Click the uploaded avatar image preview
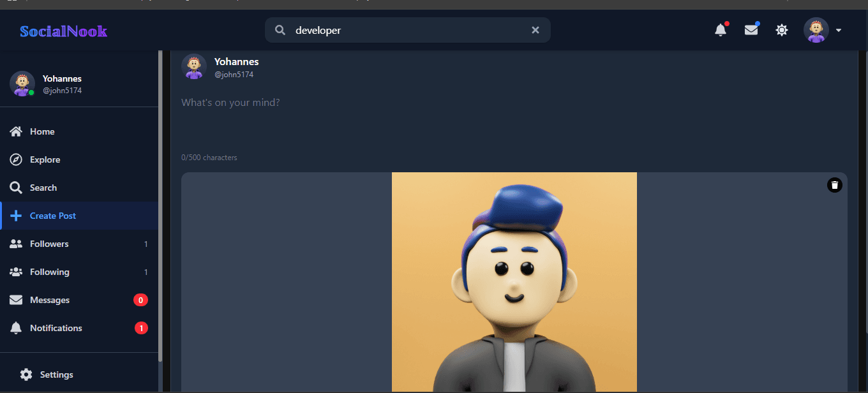 coord(514,282)
